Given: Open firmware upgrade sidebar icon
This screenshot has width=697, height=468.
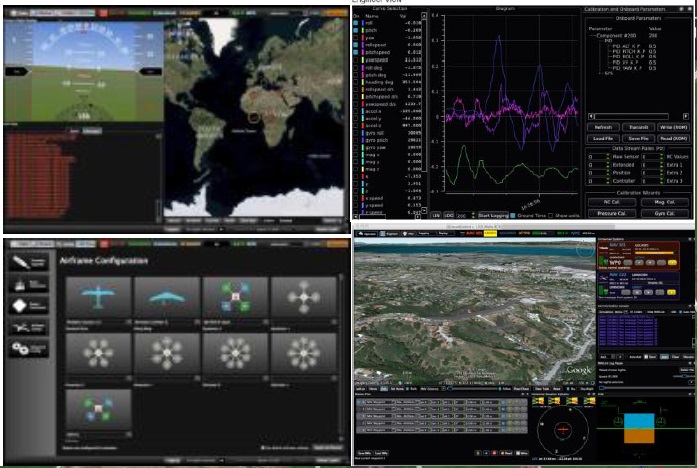Looking at the screenshot, I should (x=26, y=262).
